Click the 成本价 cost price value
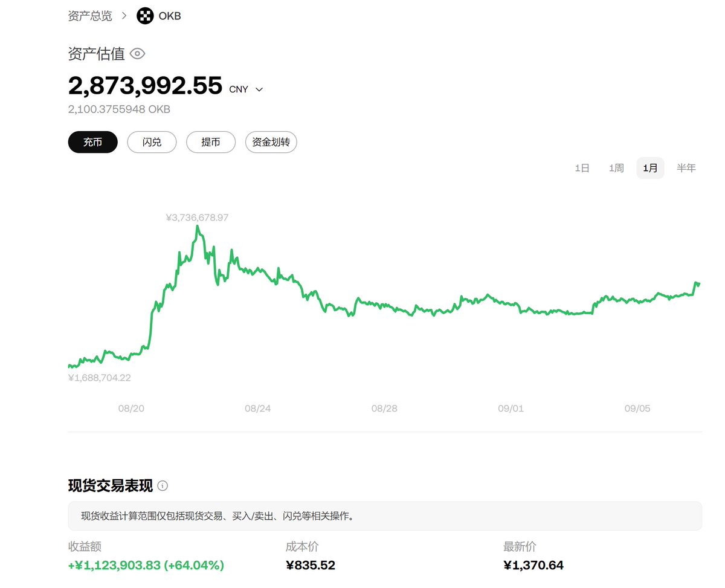The width and height of the screenshot is (725, 588). click(x=310, y=565)
